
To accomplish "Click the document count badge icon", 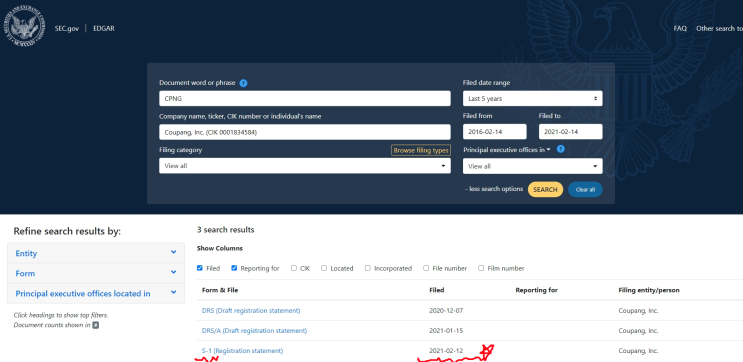I will (x=96, y=325).
